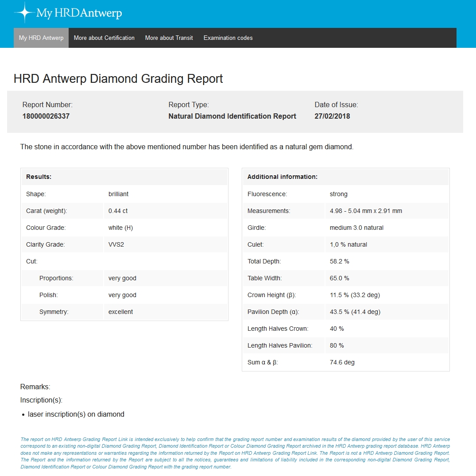Click the Carat (weight) label
The height and width of the screenshot is (476, 476).
(46, 211)
